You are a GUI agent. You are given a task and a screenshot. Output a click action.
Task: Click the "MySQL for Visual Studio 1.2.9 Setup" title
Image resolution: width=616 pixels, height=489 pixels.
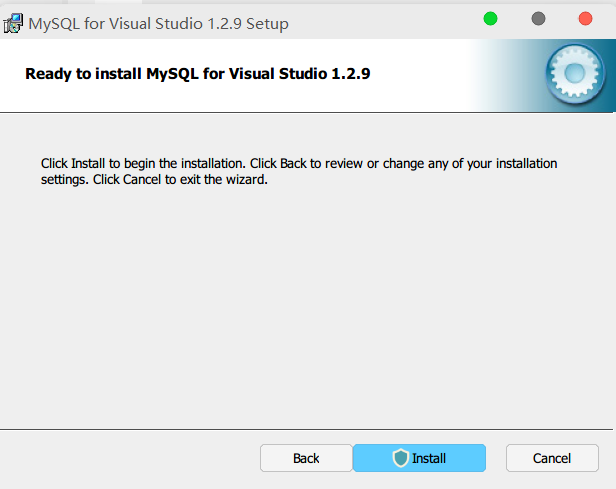160,23
